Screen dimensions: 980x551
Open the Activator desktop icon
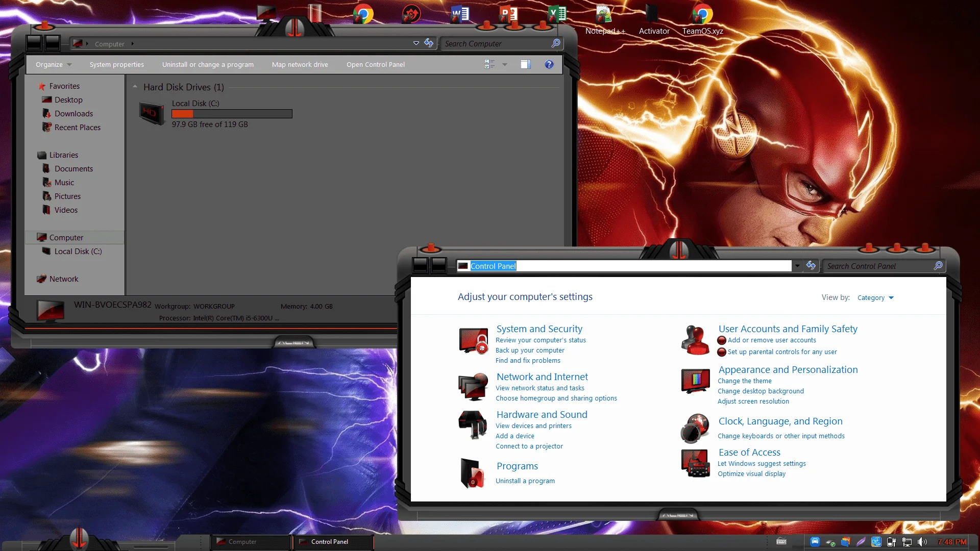[654, 19]
